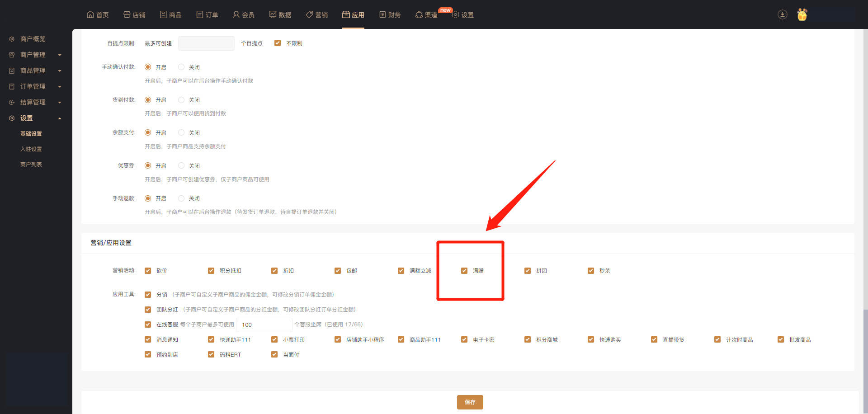Click the 营销 tag icon

tap(309, 14)
